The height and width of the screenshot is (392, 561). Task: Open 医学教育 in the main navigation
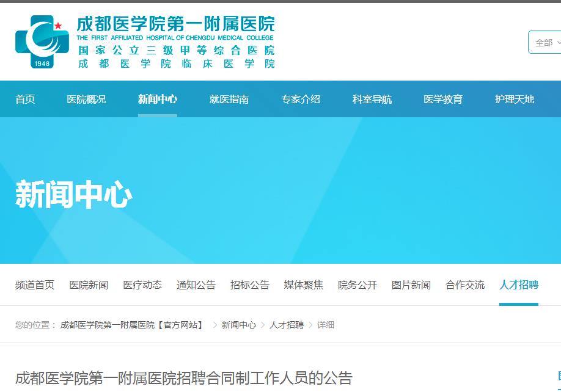click(443, 99)
